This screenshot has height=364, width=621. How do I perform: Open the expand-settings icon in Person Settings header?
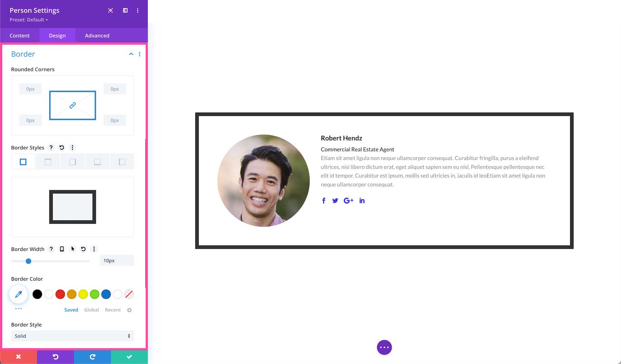pos(110,10)
